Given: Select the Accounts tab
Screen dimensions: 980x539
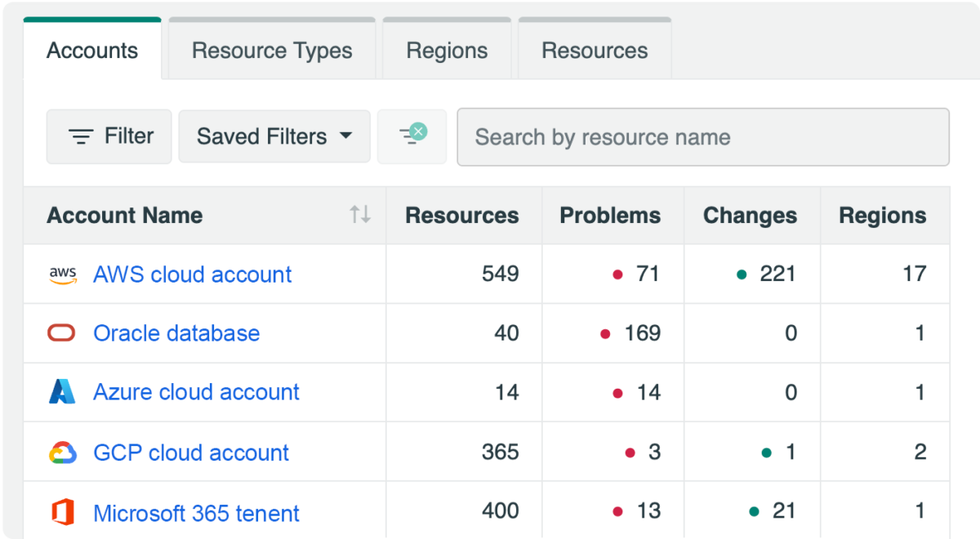Looking at the screenshot, I should pyautogui.click(x=92, y=51).
